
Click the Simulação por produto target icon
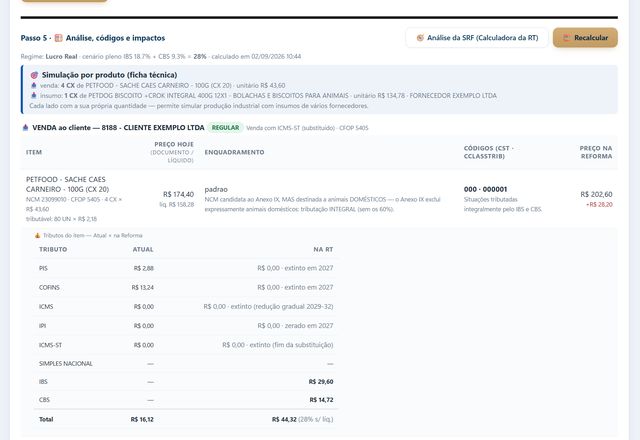tap(34, 75)
